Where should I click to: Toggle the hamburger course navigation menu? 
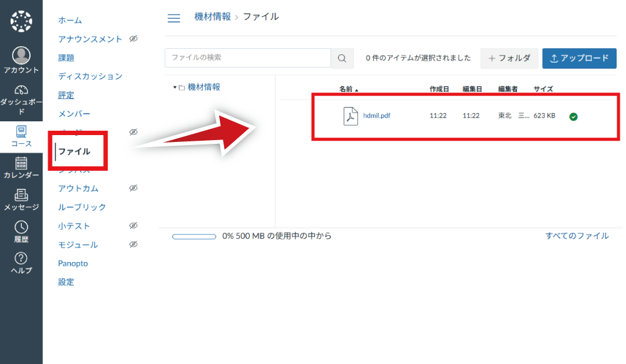174,18
